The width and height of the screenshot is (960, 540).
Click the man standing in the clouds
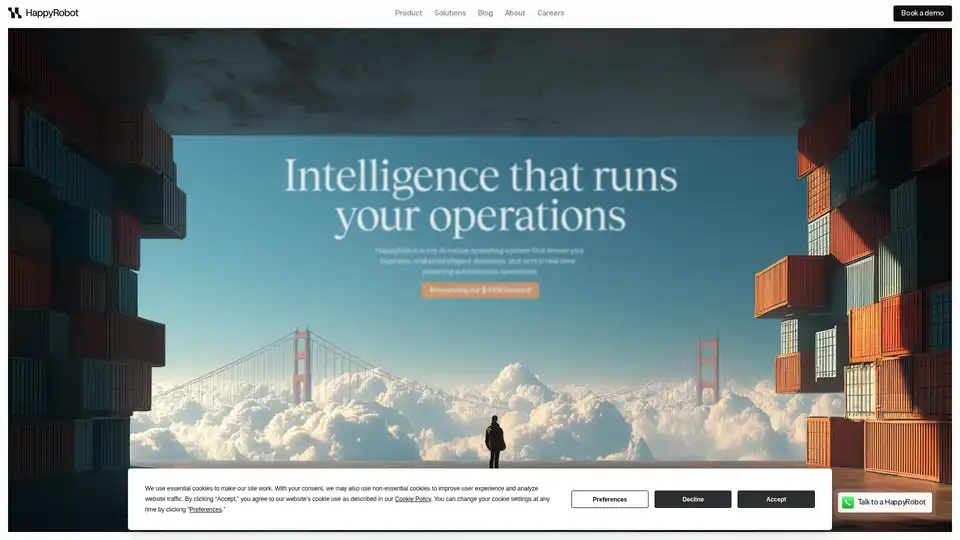pos(495,442)
